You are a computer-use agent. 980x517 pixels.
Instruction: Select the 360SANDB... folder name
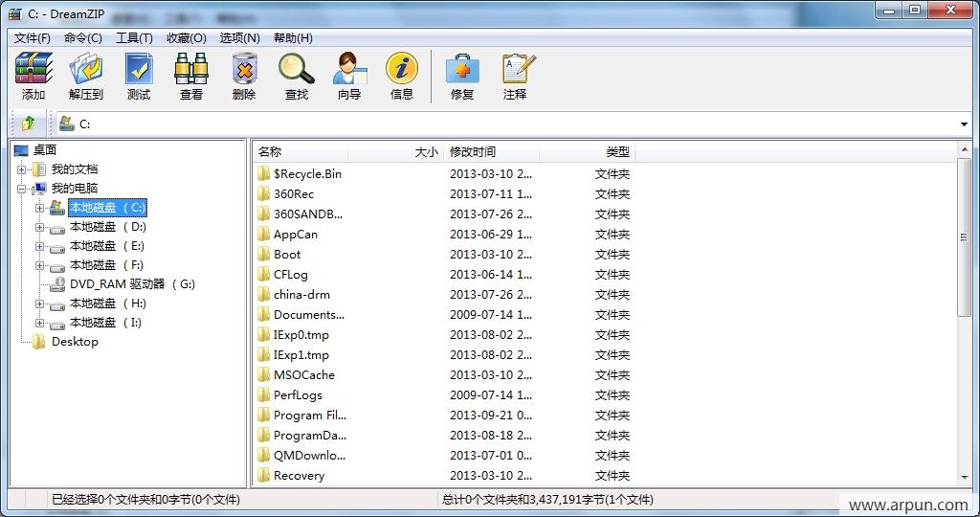pos(308,214)
